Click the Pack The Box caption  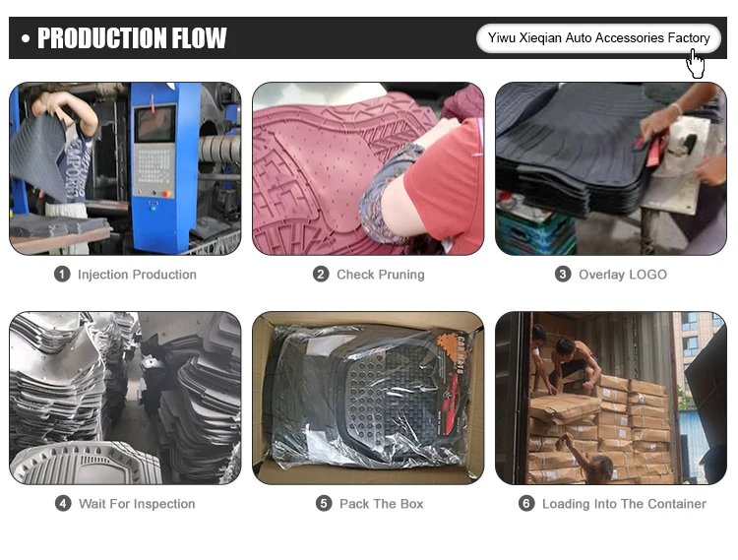[381, 504]
